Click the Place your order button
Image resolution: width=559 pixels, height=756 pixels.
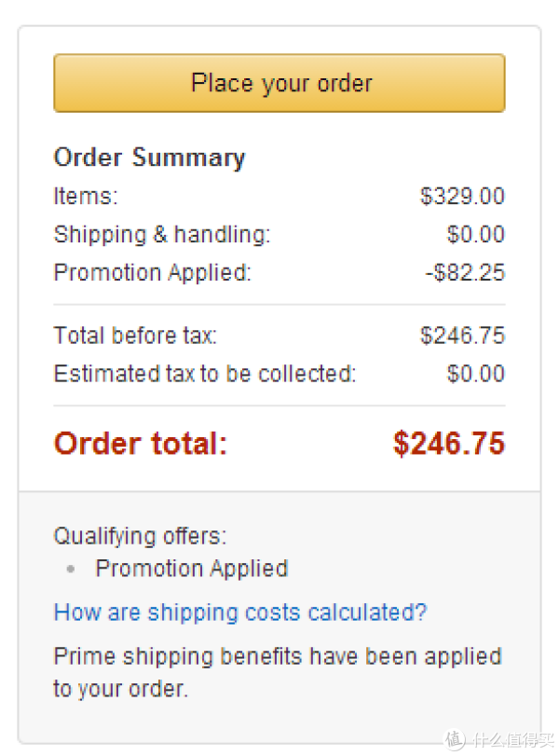(x=279, y=83)
